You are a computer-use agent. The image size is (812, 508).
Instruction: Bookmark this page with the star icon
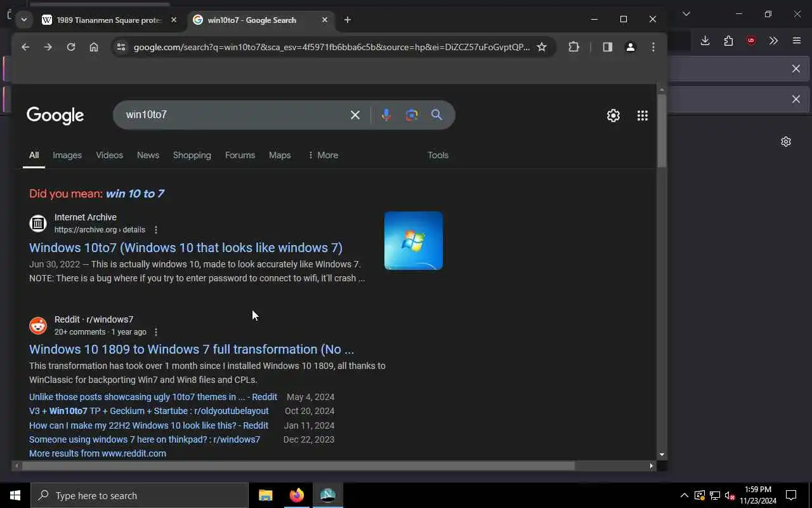[542, 47]
